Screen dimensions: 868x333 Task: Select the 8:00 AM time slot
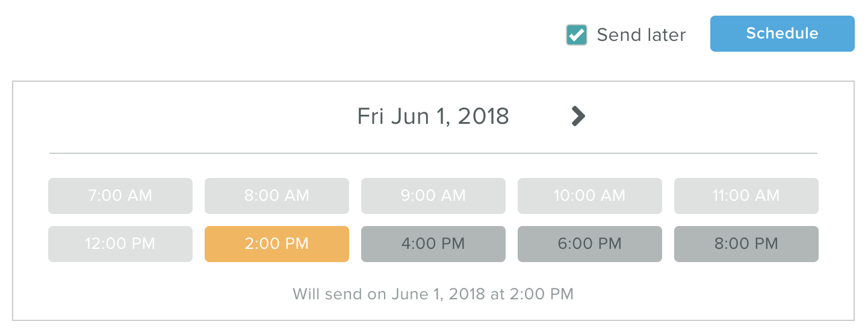click(x=277, y=196)
